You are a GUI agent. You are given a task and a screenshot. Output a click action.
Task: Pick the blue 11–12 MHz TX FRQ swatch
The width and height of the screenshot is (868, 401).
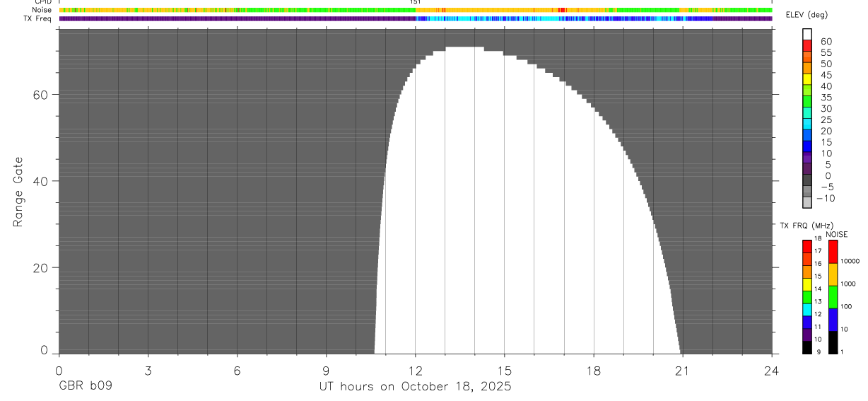point(807,322)
